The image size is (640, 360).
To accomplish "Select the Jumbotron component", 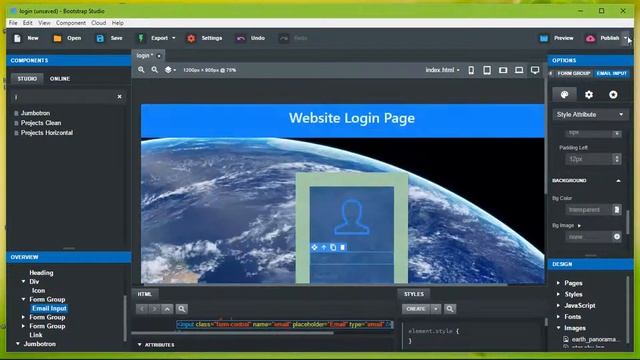I will (36, 113).
